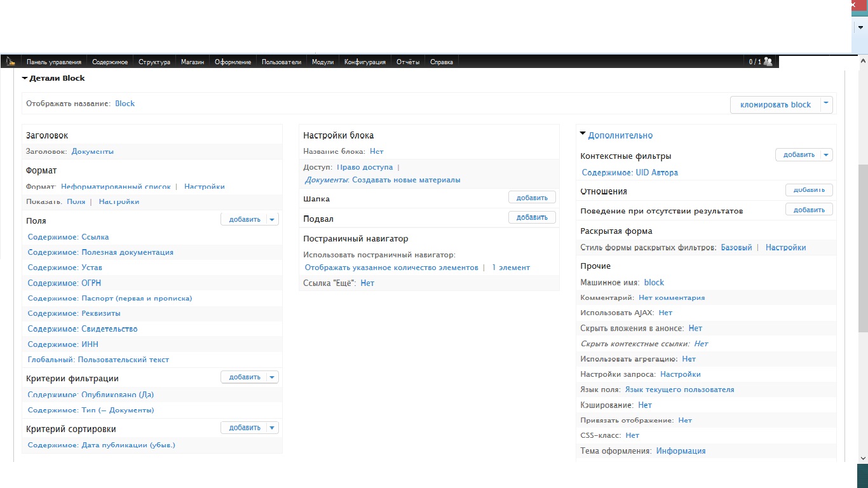Collapse the Детали Block section triangle
Image resolution: width=868 pixels, height=488 pixels.
click(x=25, y=78)
